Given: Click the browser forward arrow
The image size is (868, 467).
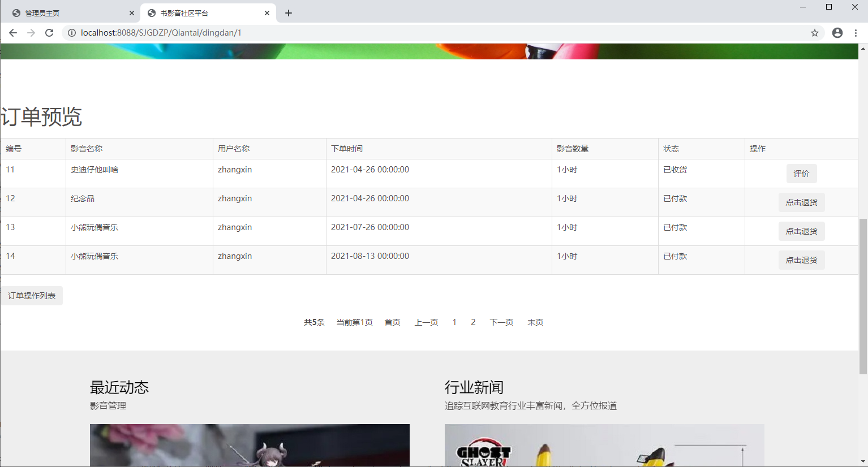Looking at the screenshot, I should click(31, 33).
